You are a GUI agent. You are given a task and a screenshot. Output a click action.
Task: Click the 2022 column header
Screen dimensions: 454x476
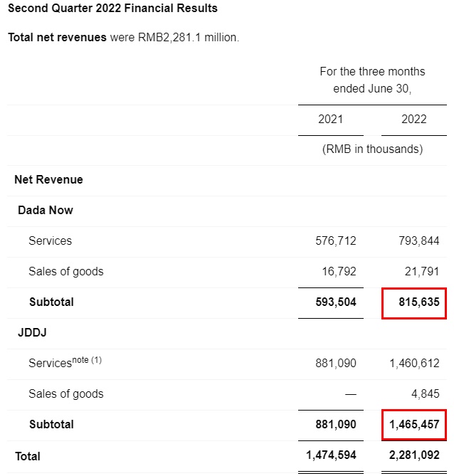(x=413, y=119)
